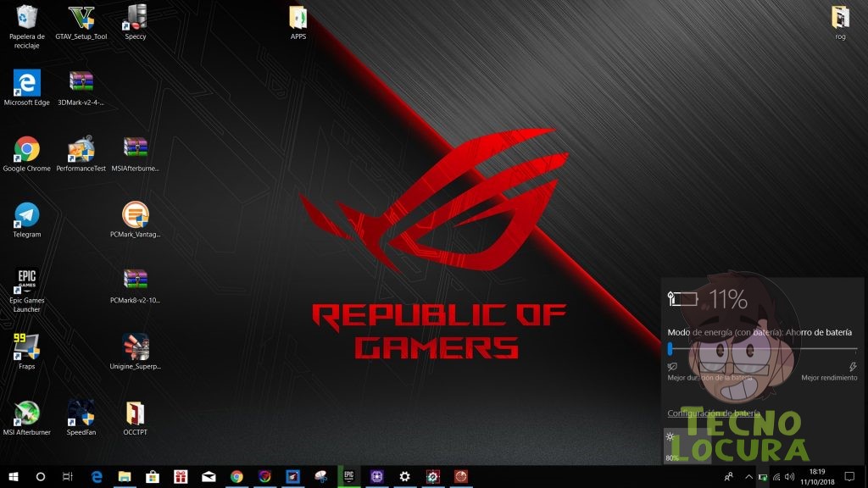
Task: Open the Action Center notifications icon
Action: tap(849, 476)
